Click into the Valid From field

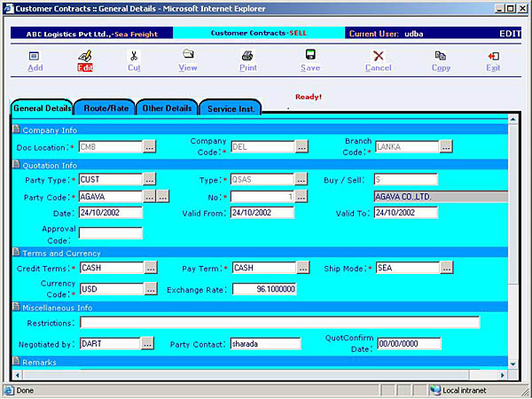click(262, 213)
